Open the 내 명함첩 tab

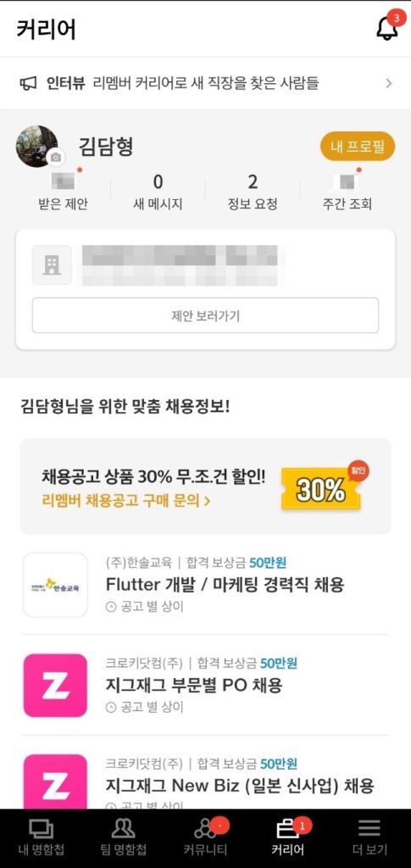(41, 838)
